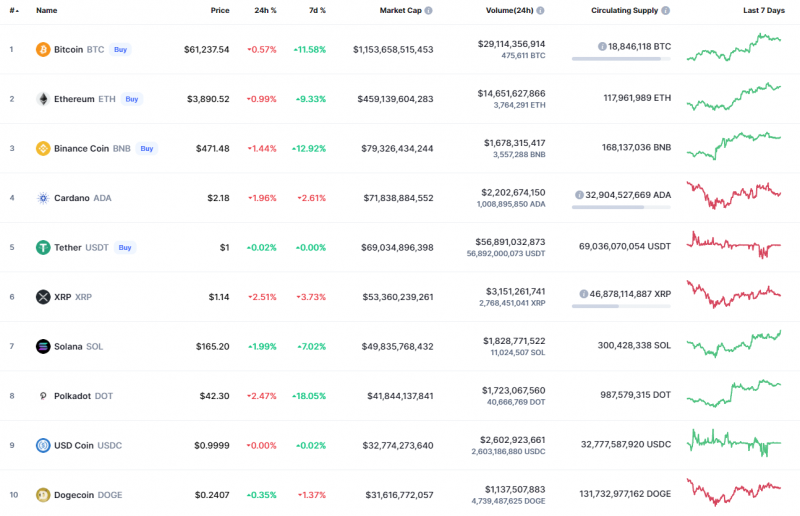The height and width of the screenshot is (516, 800).
Task: Click the Bitcoin orange logo icon
Action: click(x=43, y=50)
